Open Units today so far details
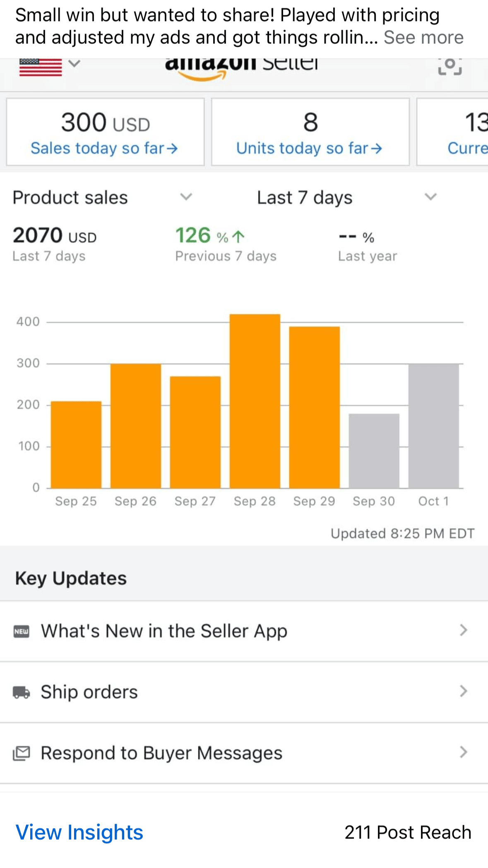Image resolution: width=488 pixels, height=868 pixels. coord(310,148)
